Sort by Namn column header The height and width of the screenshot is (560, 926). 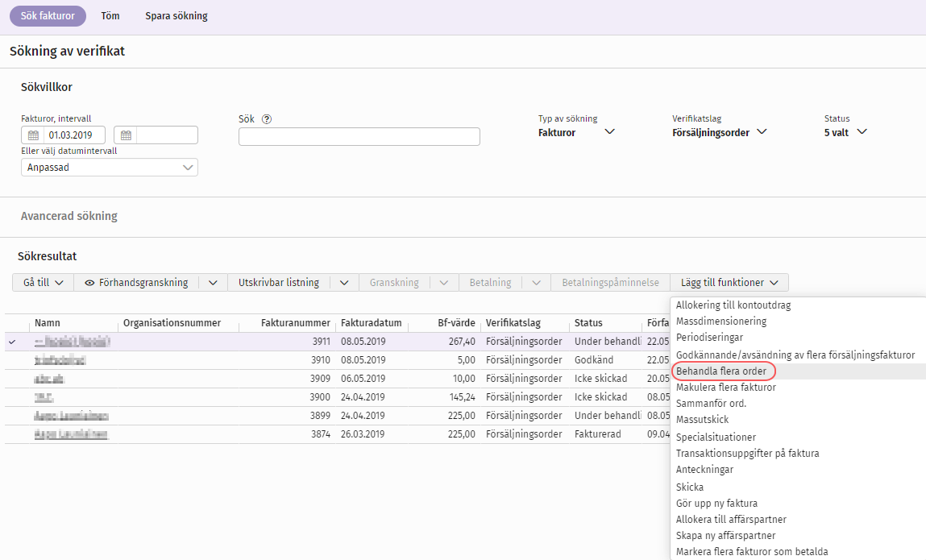[48, 323]
